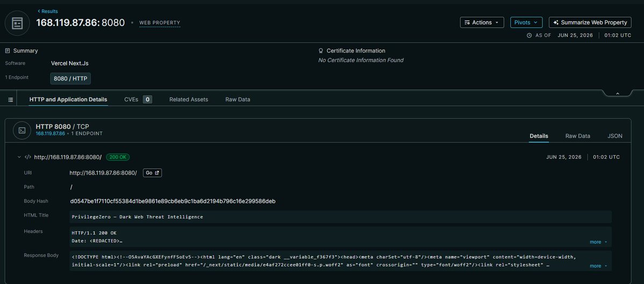644x284 pixels.
Task: Open the top-level Raw Data tab
Action: click(238, 99)
